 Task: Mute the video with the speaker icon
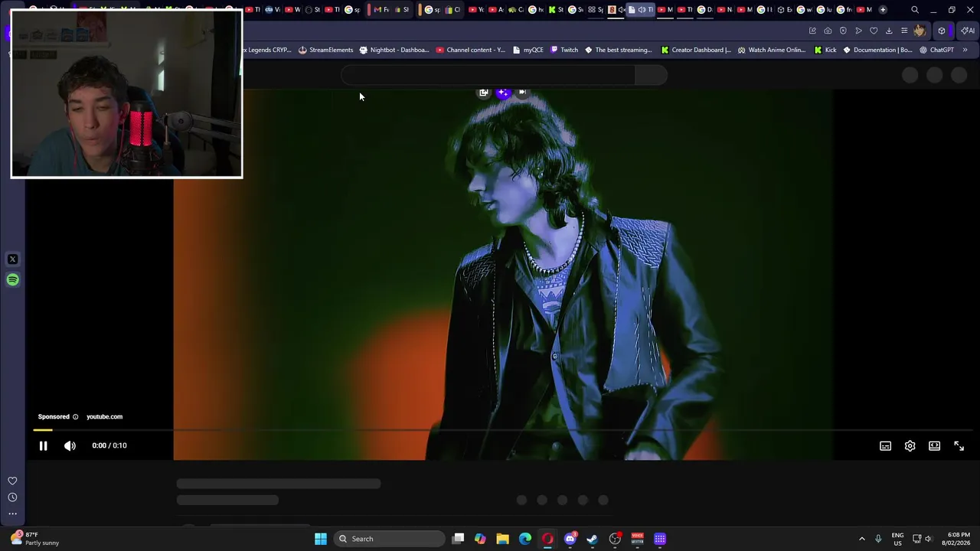70,445
